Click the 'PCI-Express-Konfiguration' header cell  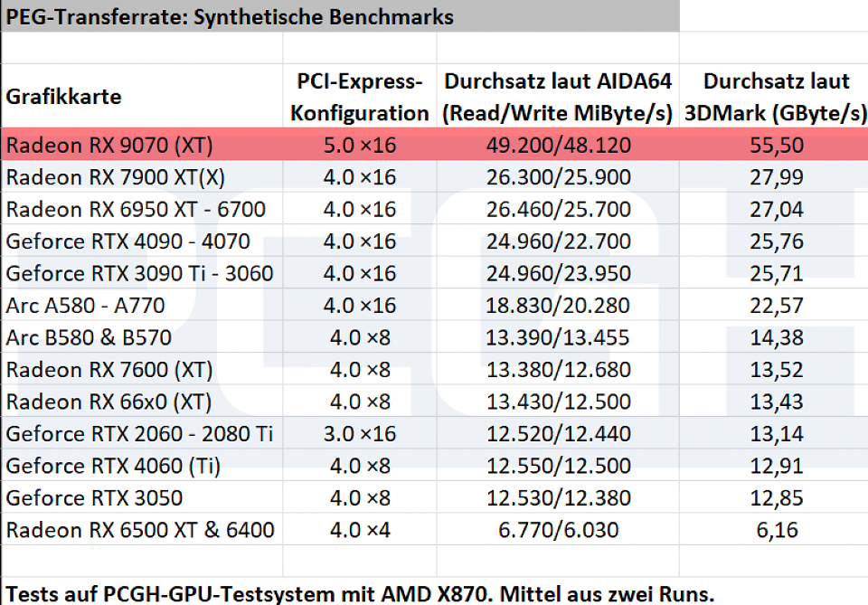[360, 97]
